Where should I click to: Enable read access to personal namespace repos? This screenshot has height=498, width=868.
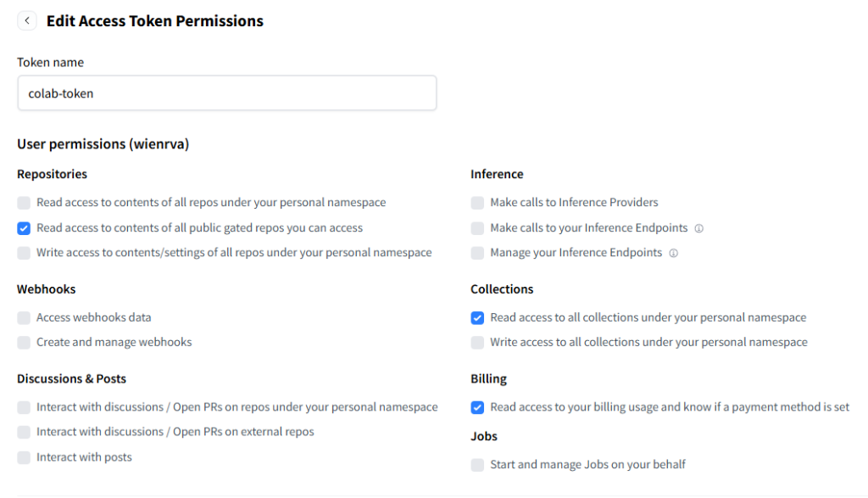(24, 203)
